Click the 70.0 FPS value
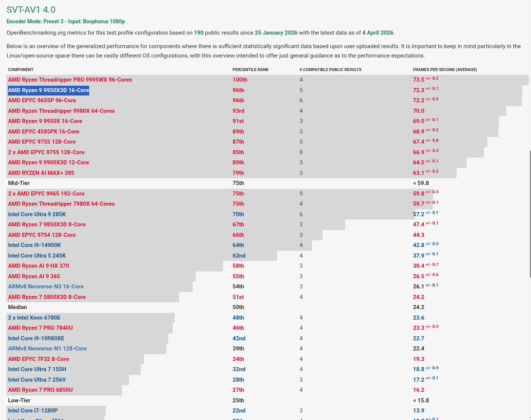The image size is (531, 420). tap(418, 111)
